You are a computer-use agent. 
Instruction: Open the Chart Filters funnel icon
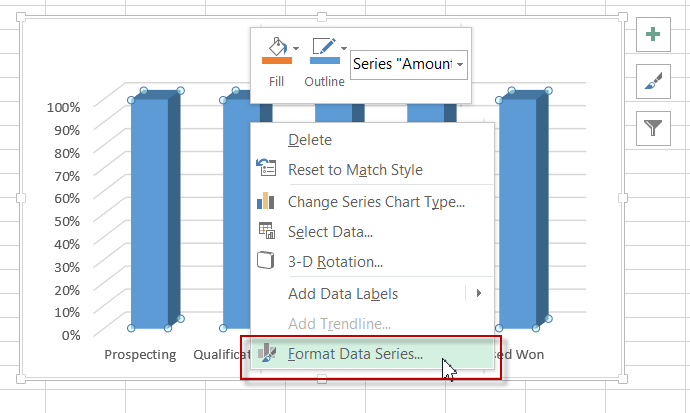click(x=653, y=128)
